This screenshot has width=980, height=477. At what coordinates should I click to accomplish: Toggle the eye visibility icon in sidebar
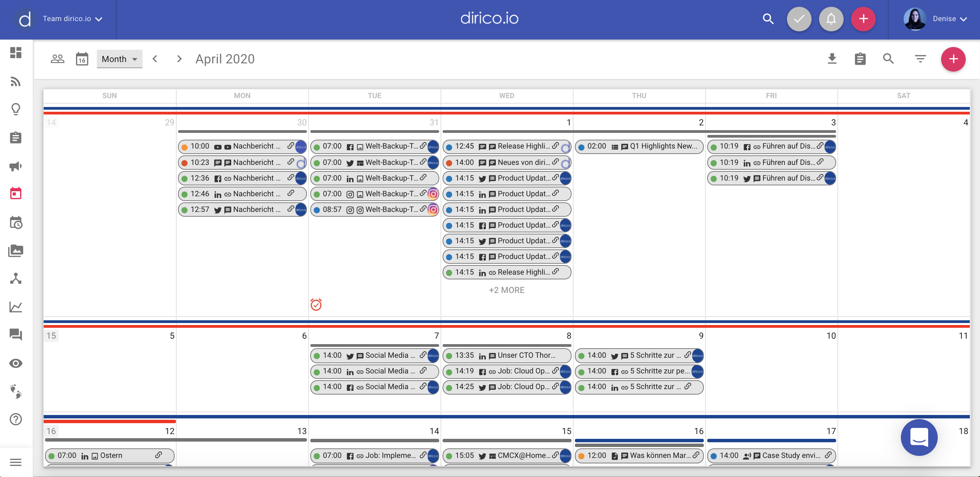tap(16, 363)
